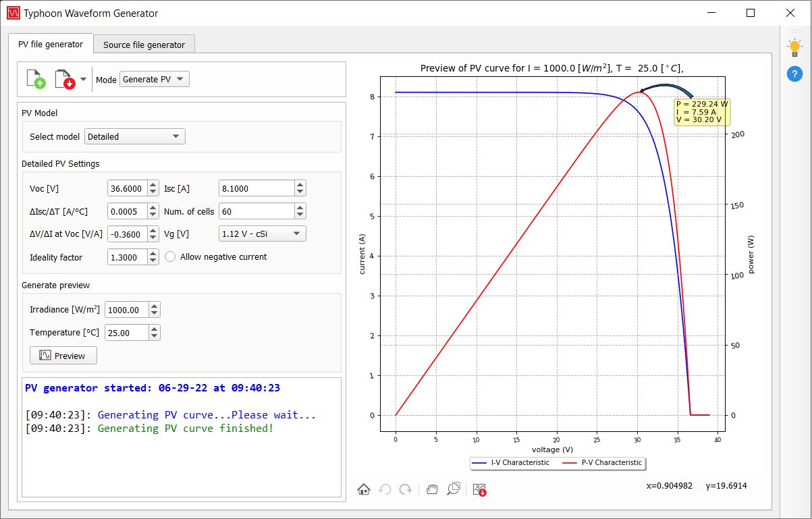This screenshot has width=812, height=519.
Task: Click the Voc [V] input field
Action: pyautogui.click(x=127, y=189)
